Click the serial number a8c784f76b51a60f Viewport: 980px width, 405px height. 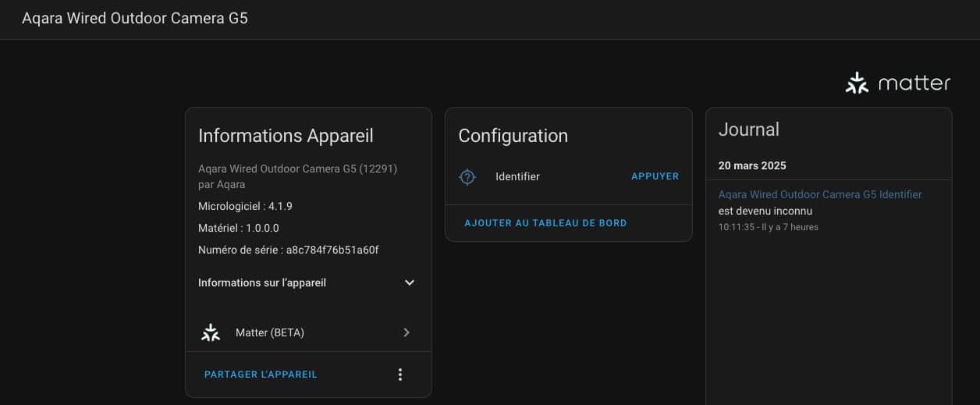click(x=332, y=250)
